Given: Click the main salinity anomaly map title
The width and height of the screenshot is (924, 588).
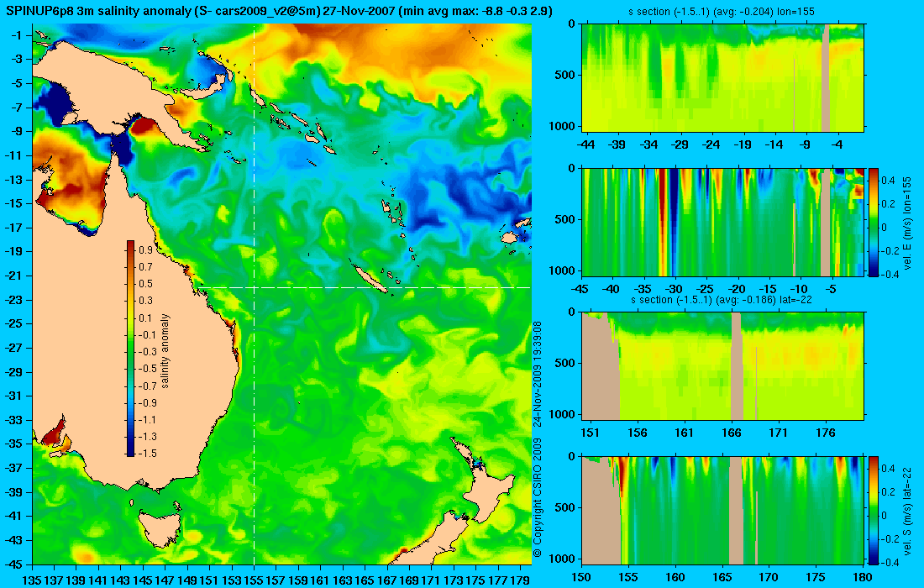Looking at the screenshot, I should 278,11.
